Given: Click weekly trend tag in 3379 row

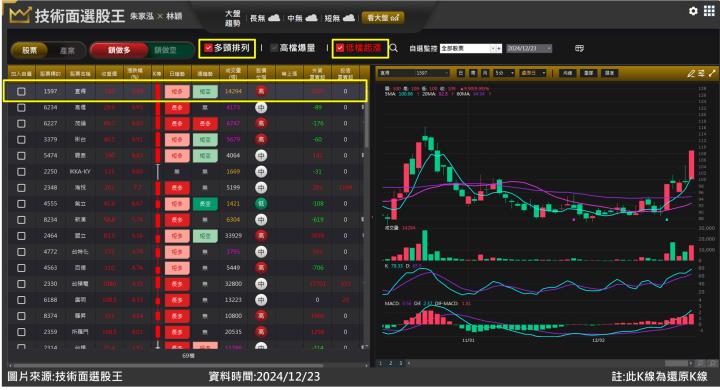Looking at the screenshot, I should click(x=205, y=140).
